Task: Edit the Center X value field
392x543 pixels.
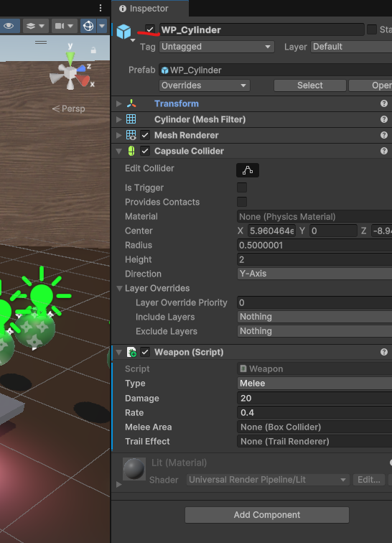Action: pyautogui.click(x=272, y=231)
